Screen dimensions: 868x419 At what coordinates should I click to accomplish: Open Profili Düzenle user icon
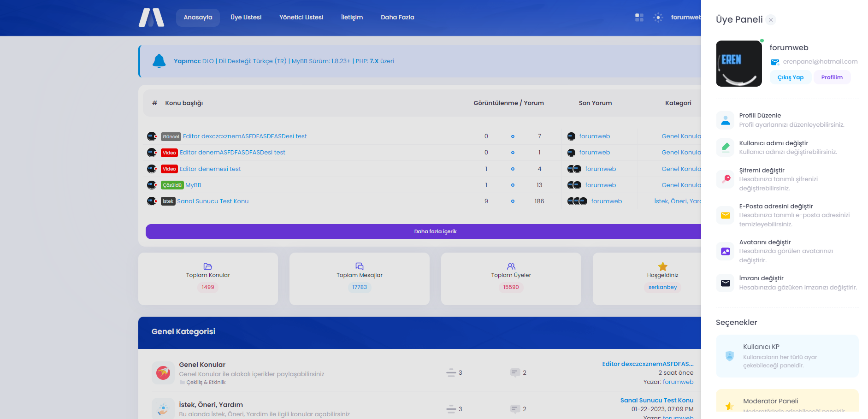click(725, 120)
